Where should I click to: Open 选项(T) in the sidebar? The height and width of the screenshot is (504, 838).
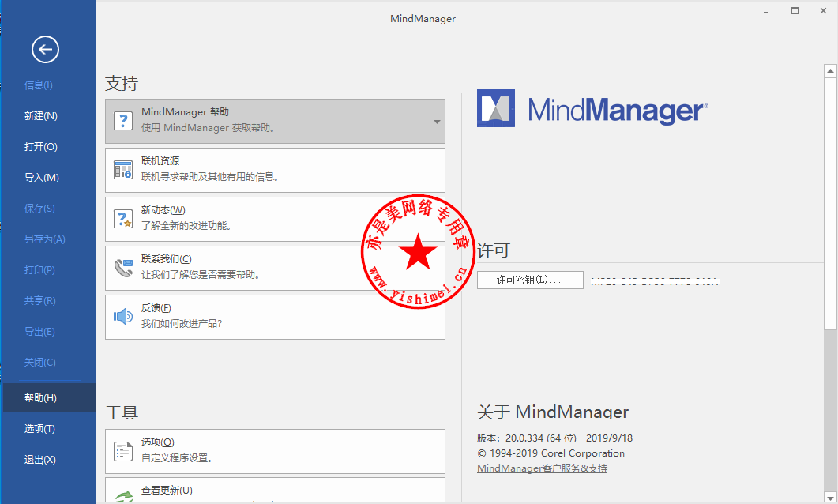pyautogui.click(x=39, y=429)
